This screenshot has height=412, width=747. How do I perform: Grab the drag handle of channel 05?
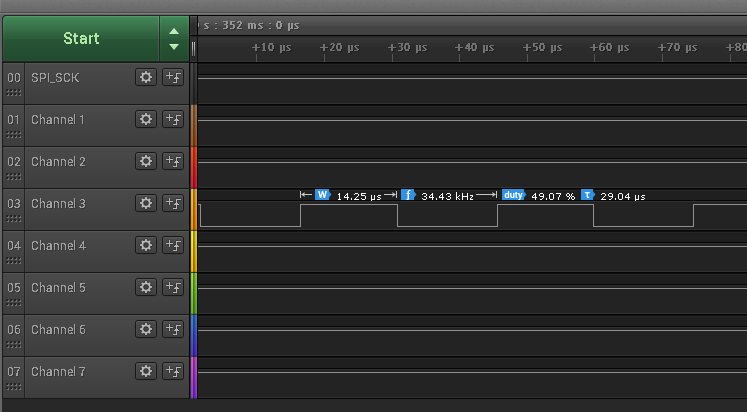coord(14,302)
